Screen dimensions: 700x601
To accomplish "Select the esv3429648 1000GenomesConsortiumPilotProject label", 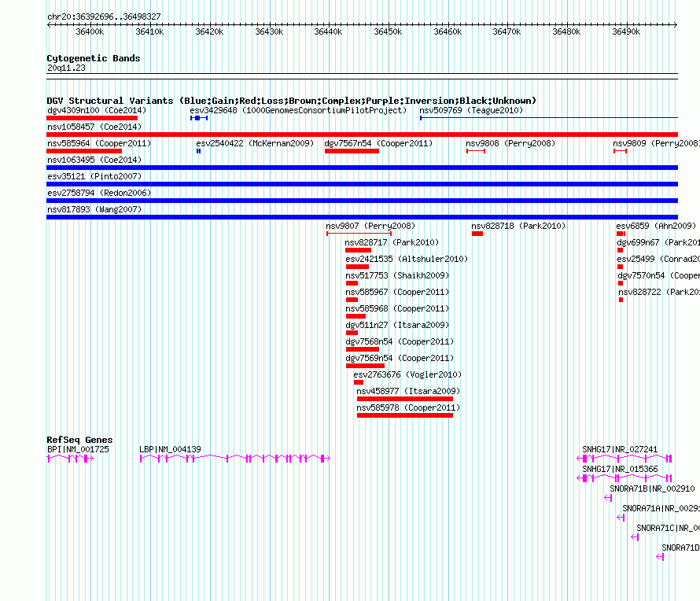I will (x=298, y=110).
